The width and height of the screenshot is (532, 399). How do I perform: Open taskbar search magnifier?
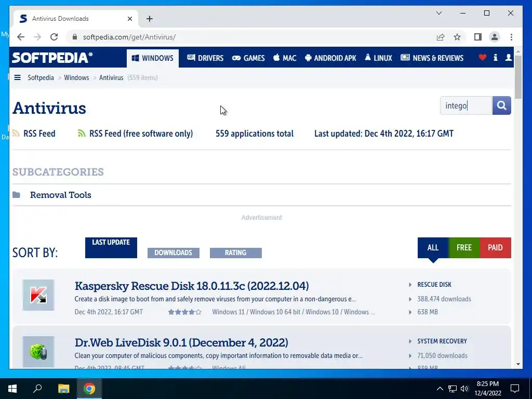click(x=37, y=389)
